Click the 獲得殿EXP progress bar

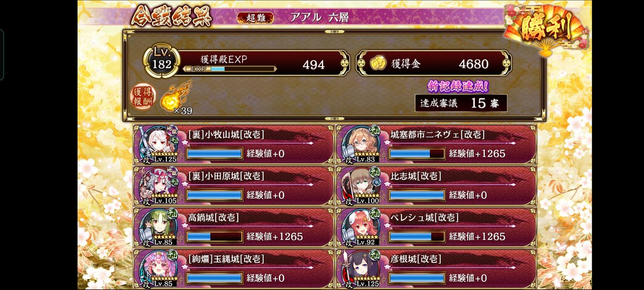pos(230,69)
